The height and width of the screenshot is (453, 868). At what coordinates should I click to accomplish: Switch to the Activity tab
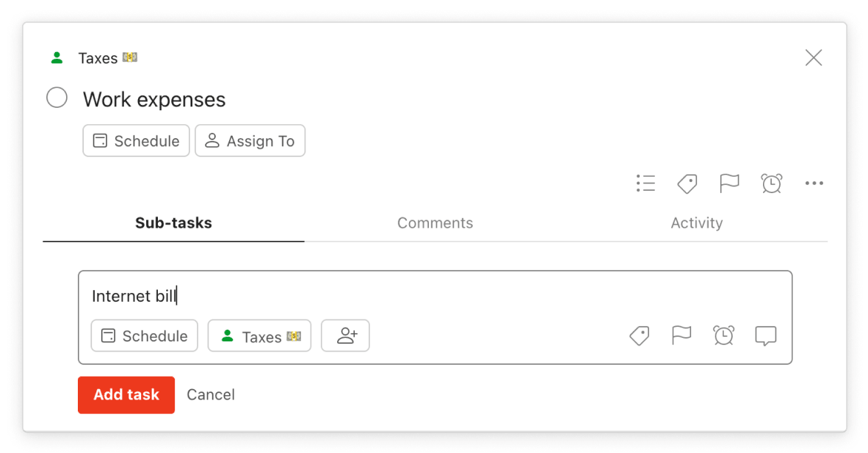696,223
